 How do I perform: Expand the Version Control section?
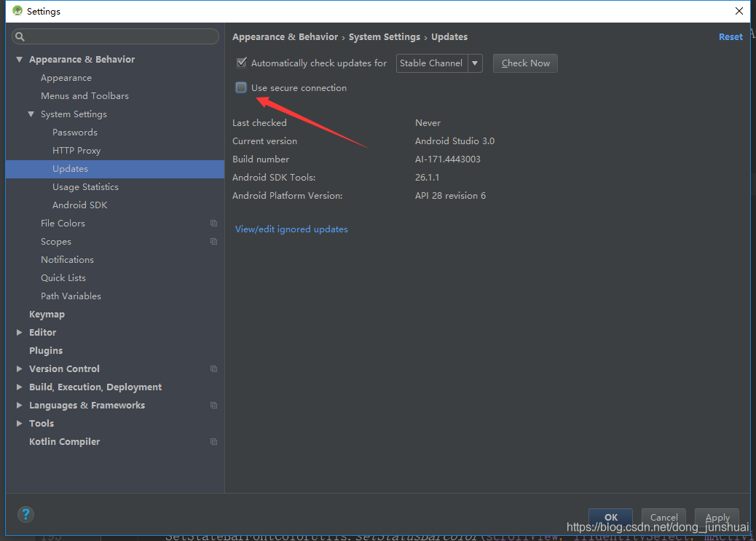click(x=19, y=369)
